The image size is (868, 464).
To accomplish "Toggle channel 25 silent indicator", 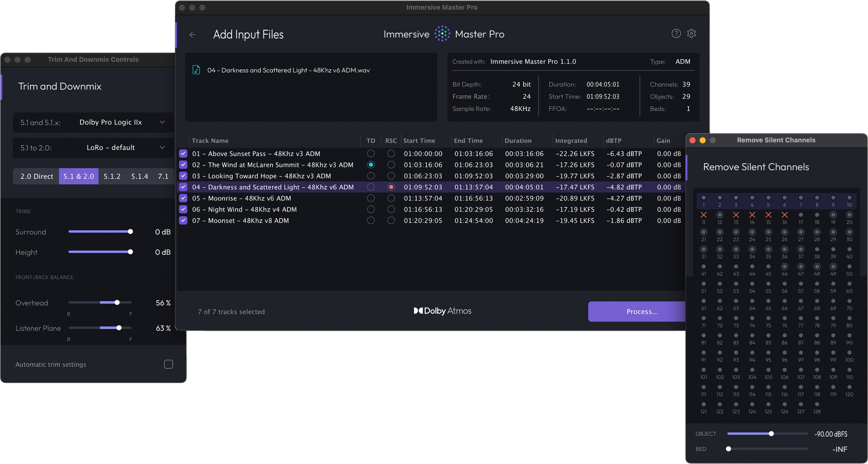I will coord(768,232).
